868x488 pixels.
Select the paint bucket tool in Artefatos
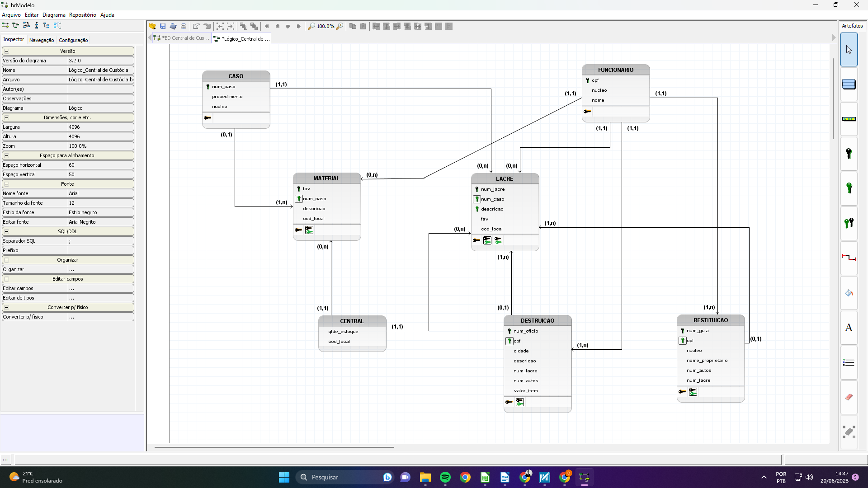[x=849, y=293]
